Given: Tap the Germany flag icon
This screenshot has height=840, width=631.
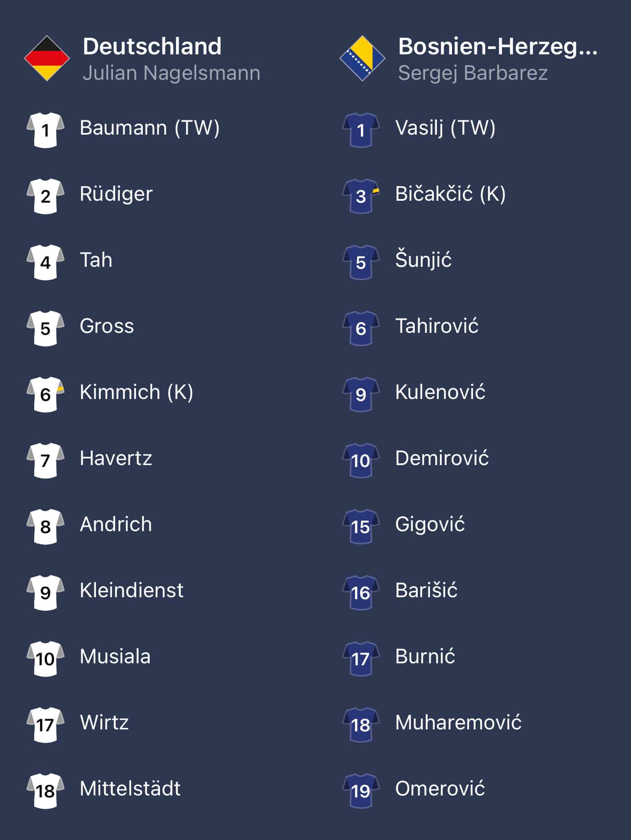Looking at the screenshot, I should tap(46, 59).
